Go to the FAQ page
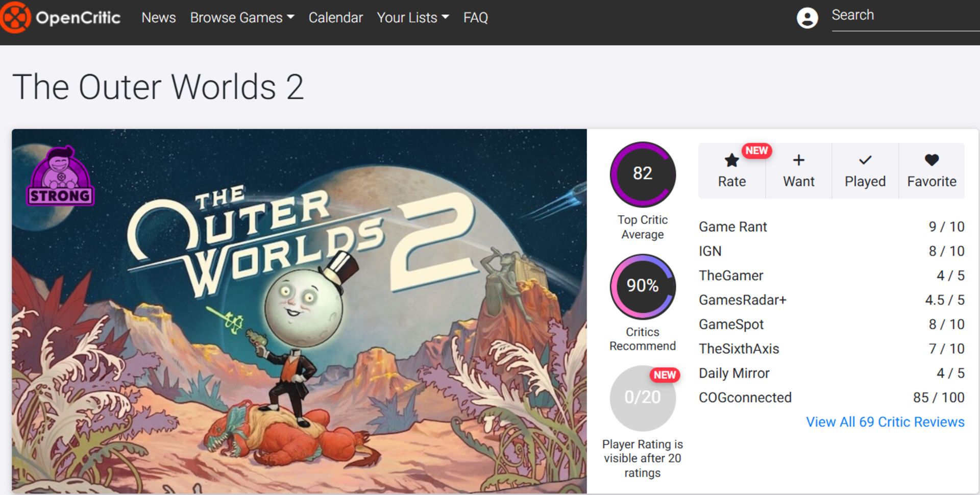The image size is (980, 495). tap(475, 18)
